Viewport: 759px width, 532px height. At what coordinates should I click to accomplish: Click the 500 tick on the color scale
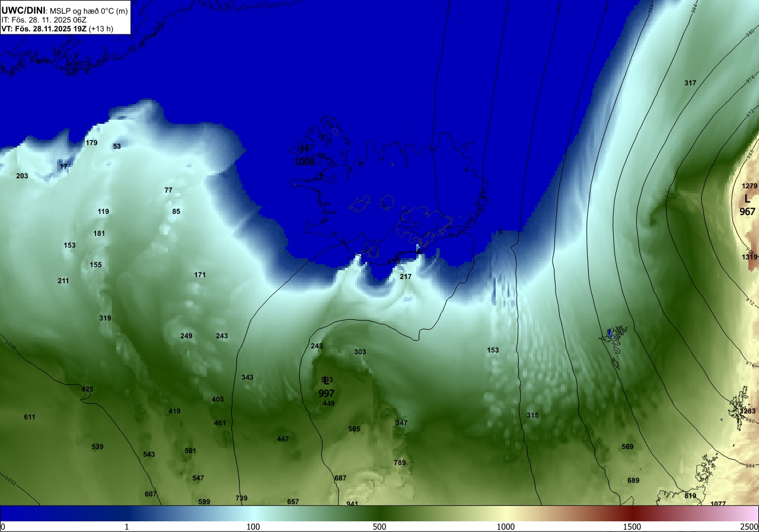[x=379, y=527]
